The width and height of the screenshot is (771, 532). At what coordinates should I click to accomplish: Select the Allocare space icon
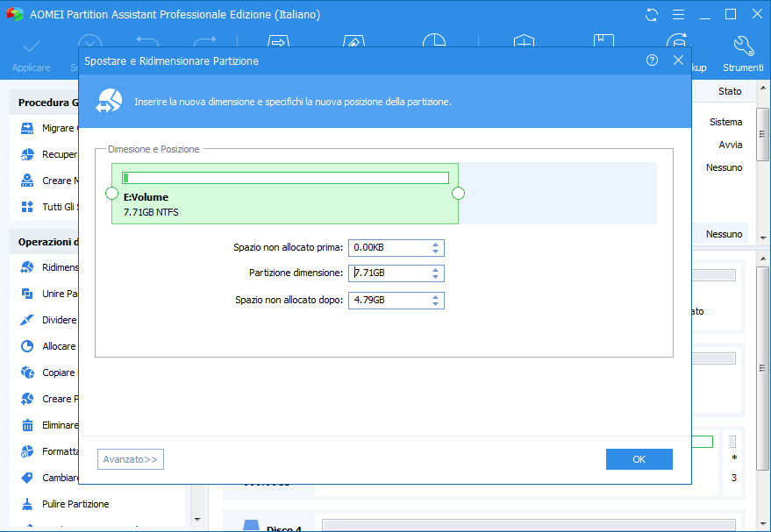pyautogui.click(x=27, y=346)
